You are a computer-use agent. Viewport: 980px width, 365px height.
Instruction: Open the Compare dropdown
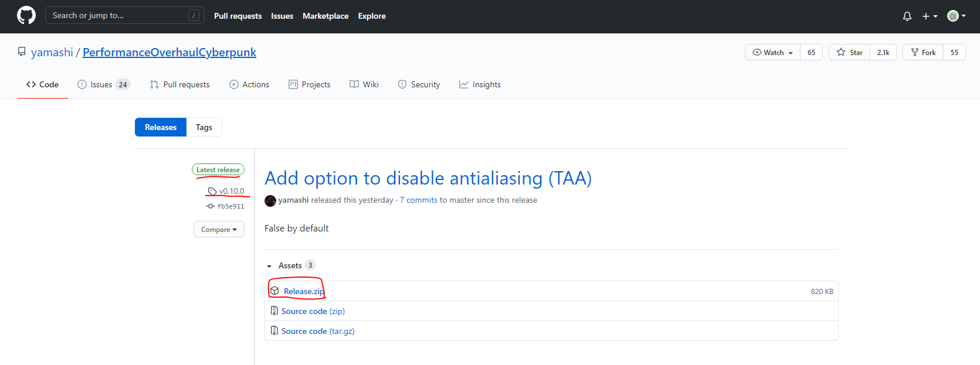coord(219,229)
